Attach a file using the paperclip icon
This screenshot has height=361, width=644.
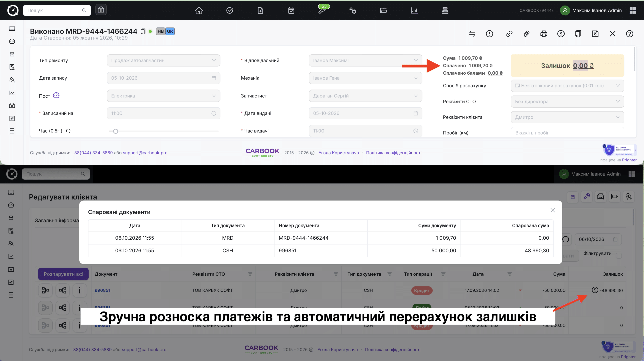[x=526, y=34]
